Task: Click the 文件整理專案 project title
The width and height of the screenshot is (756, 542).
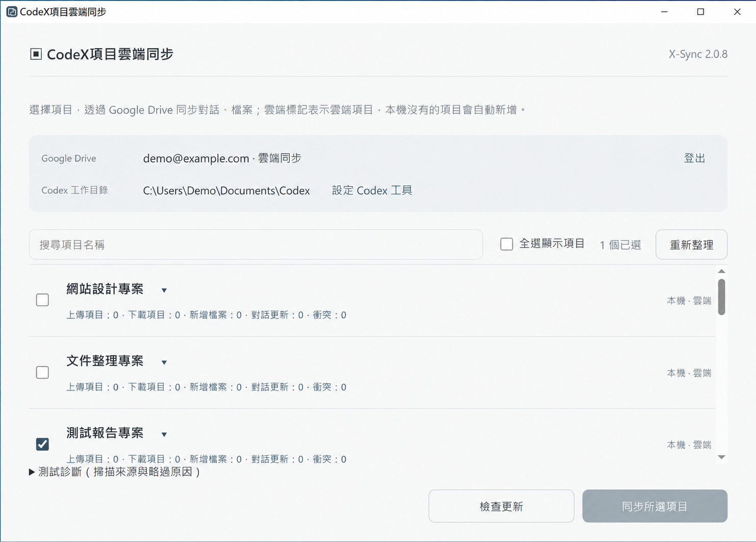Action: (105, 361)
